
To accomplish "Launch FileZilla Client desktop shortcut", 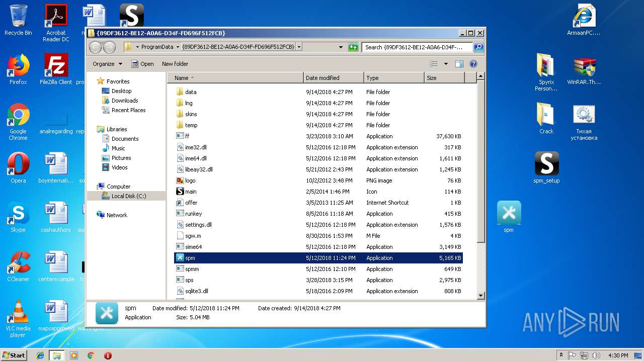I will (x=56, y=69).
